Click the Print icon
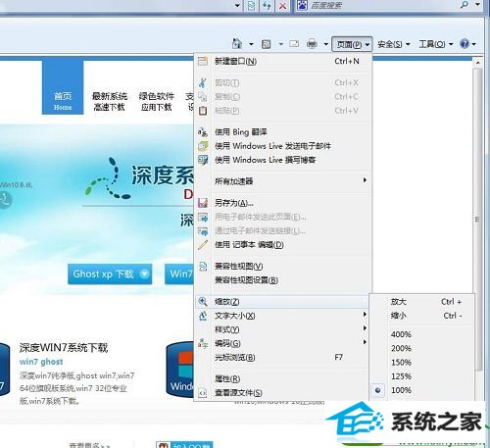This screenshot has height=448, width=490. pyautogui.click(x=312, y=43)
